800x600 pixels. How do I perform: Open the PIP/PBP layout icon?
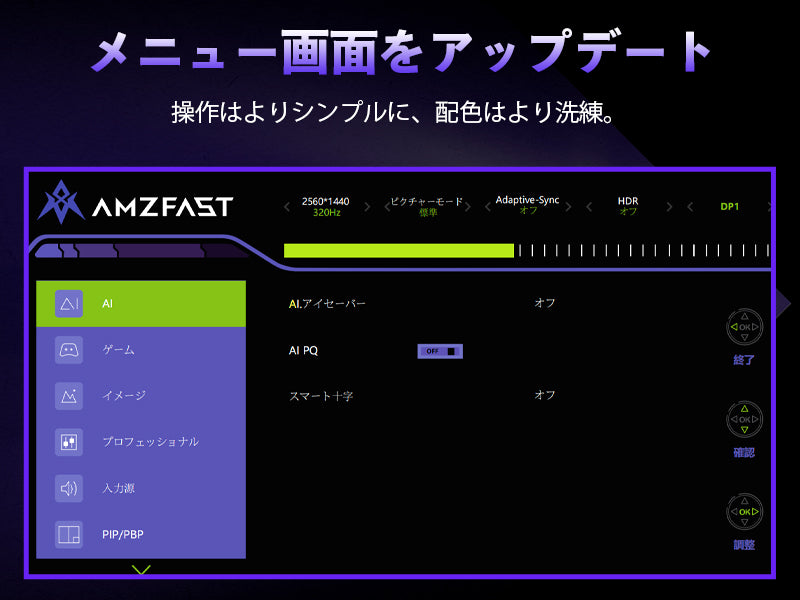[x=69, y=535]
